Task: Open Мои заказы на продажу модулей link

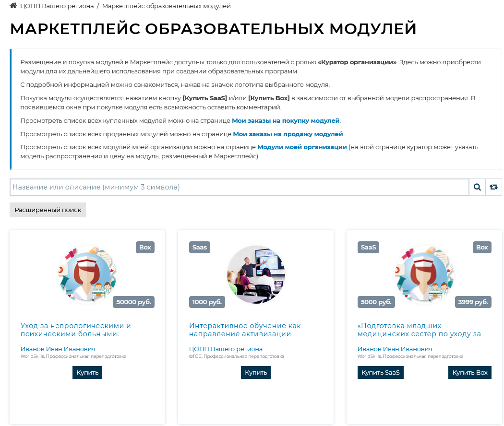Action: point(288,134)
